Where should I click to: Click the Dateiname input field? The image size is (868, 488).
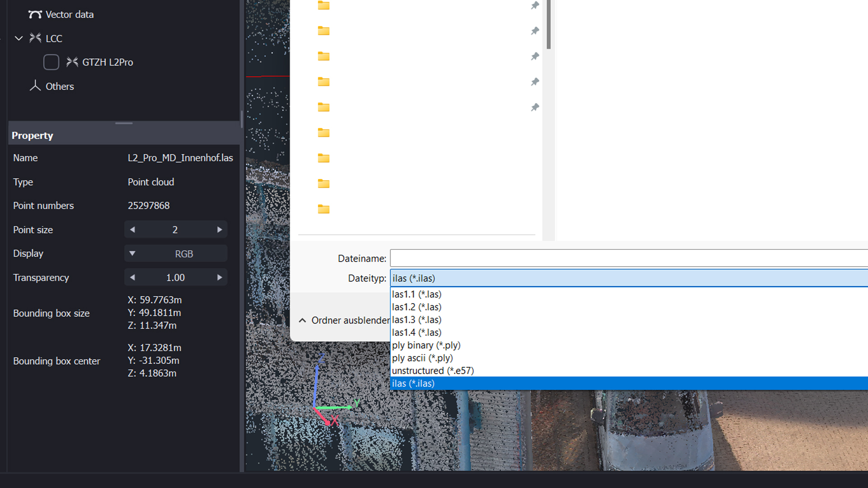pos(628,258)
